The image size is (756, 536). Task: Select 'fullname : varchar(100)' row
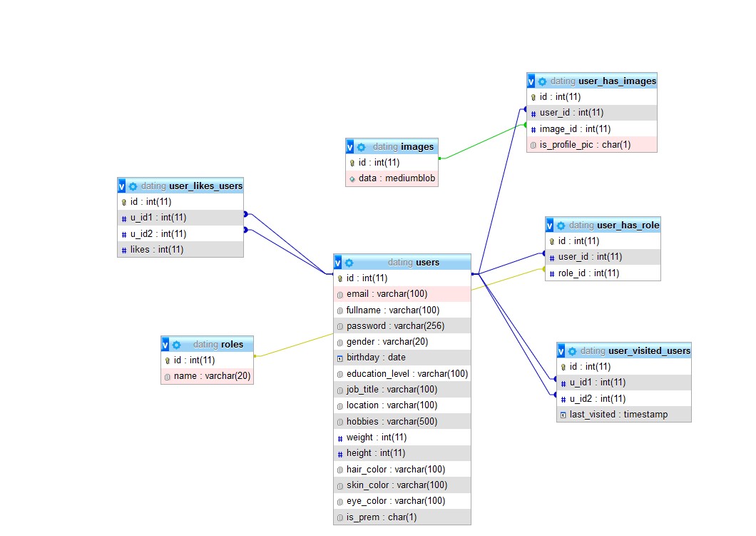tap(402, 310)
